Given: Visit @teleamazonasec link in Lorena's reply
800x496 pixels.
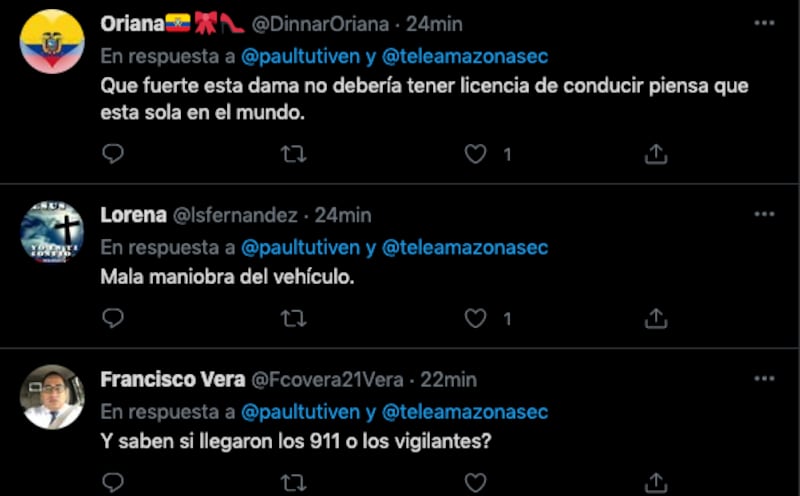Looking at the screenshot, I should click(x=465, y=247).
